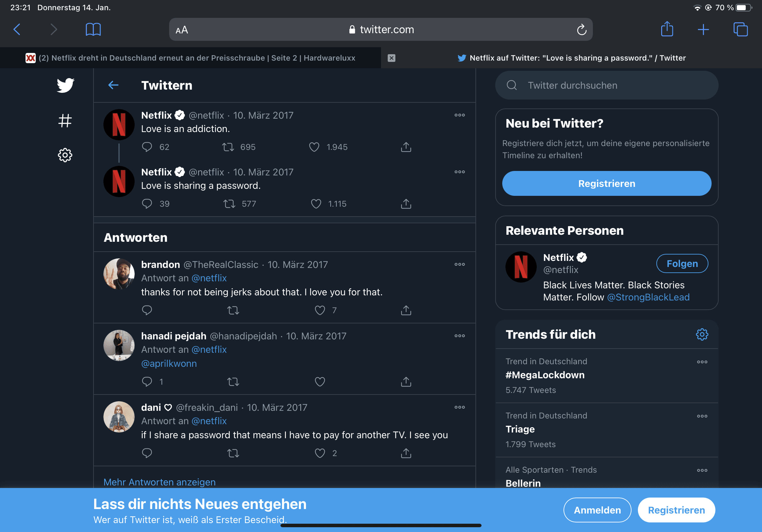Open the Explore hashtag icon

(x=65, y=120)
